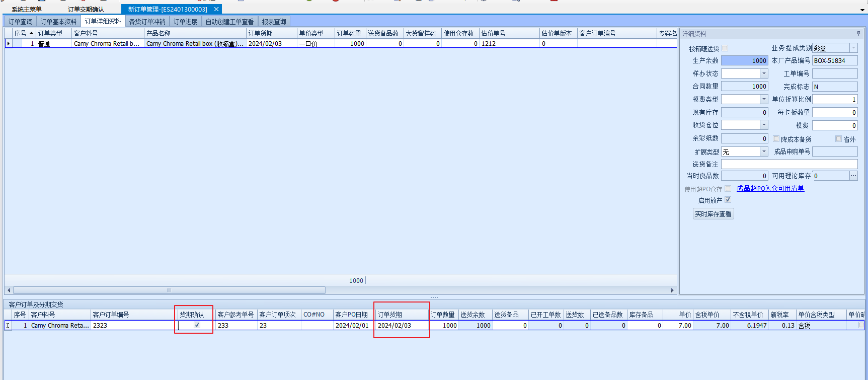This screenshot has height=380, width=868.
Task: Open the 报表查询 tab
Action: 274,22
